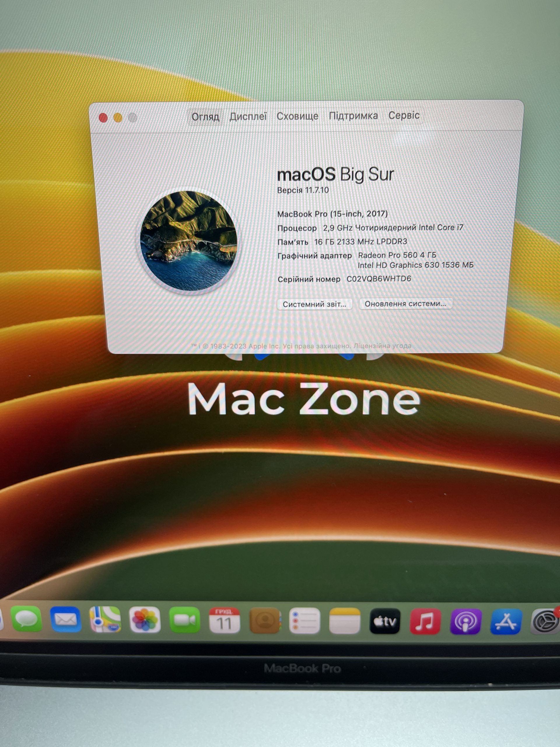Launch the Mail app in Dock
Screen dimensions: 560x747
[66, 619]
